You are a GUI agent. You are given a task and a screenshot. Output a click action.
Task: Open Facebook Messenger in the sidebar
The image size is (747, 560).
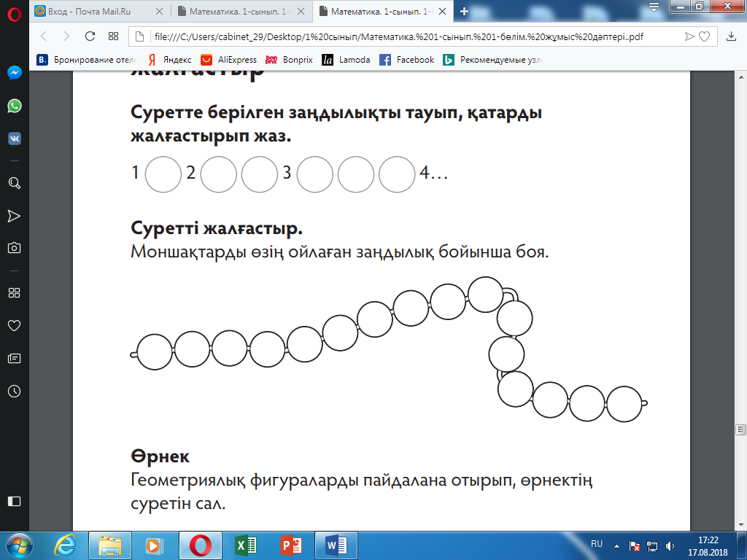15,72
